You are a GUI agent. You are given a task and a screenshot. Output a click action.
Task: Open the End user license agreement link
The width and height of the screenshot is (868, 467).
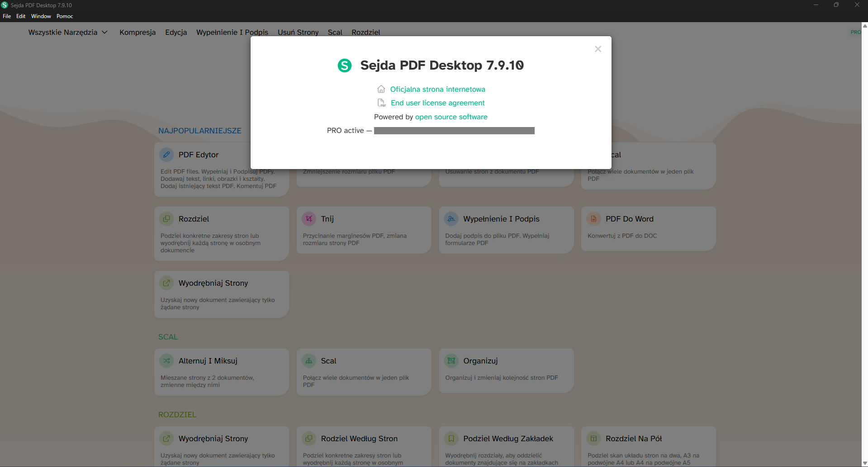(438, 103)
